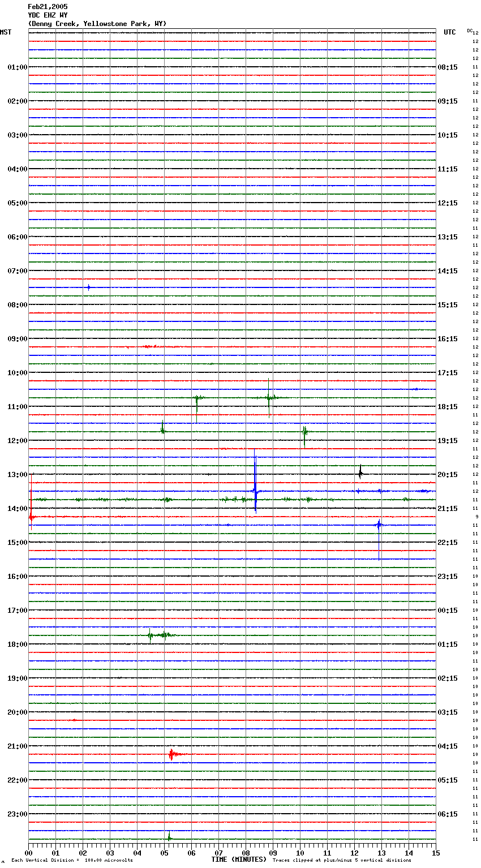Click the "01:00" MST time label
The width and height of the screenshot is (481, 868).
(18, 67)
